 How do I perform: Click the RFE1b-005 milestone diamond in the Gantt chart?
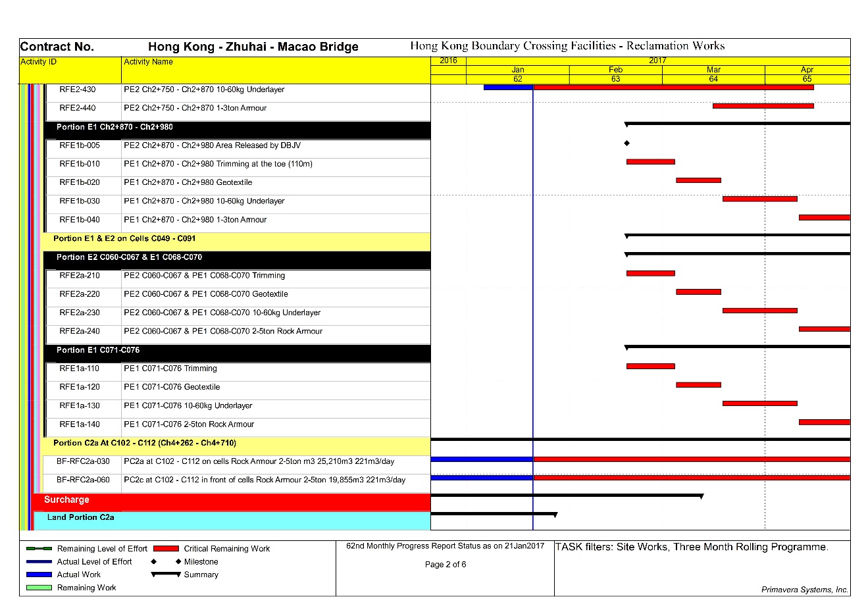[626, 143]
